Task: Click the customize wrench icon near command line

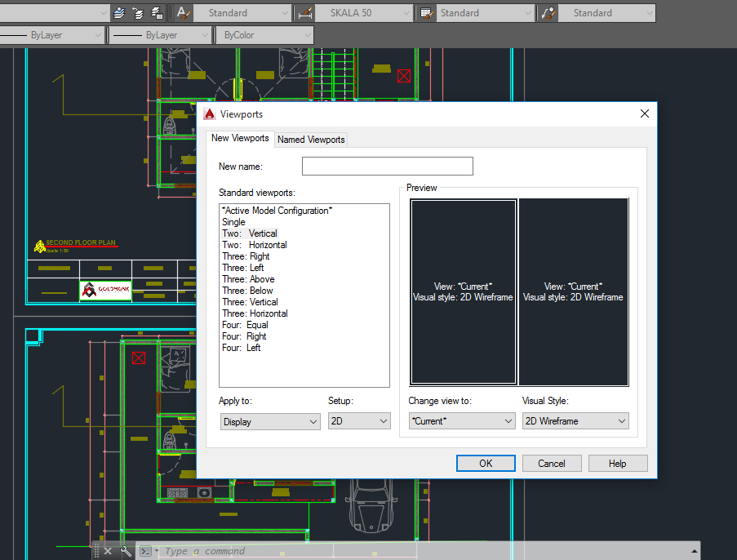Action: click(x=125, y=551)
